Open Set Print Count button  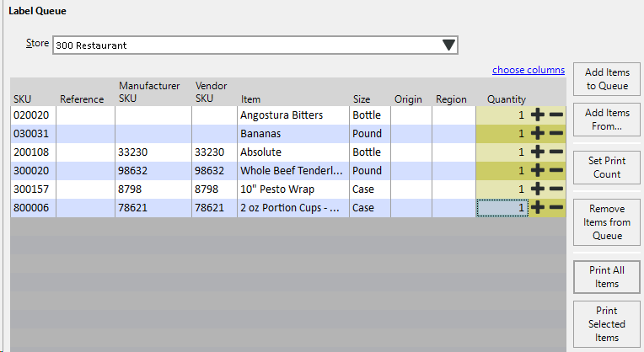(x=607, y=168)
